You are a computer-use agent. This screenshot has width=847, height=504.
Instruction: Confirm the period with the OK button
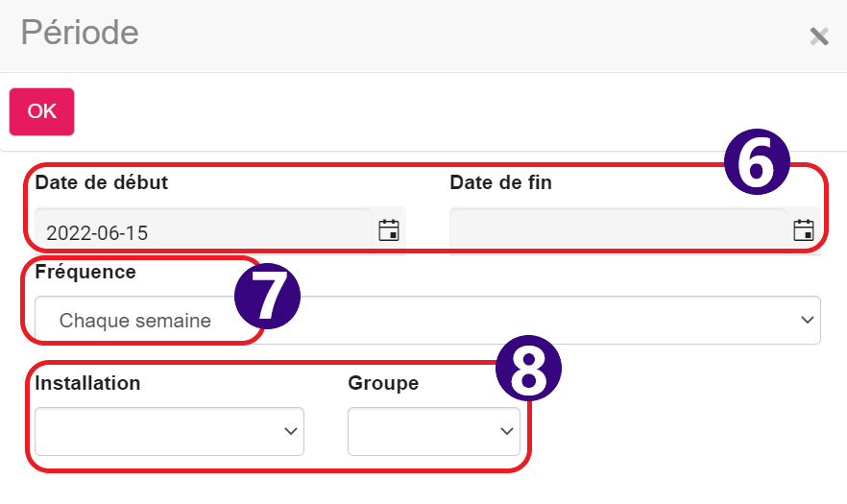tap(41, 111)
